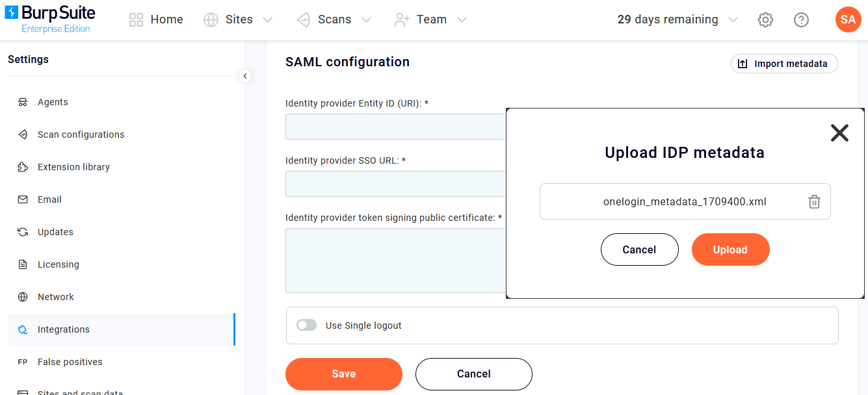Delete the uploaded onelogin metadata file
This screenshot has width=868, height=395.
pos(814,201)
